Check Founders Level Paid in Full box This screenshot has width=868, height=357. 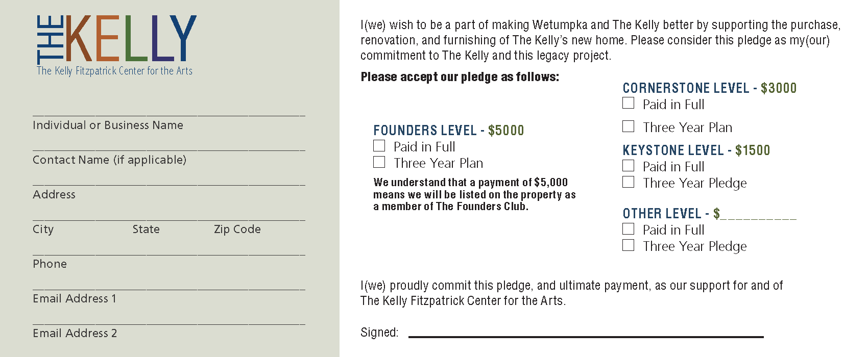click(379, 146)
